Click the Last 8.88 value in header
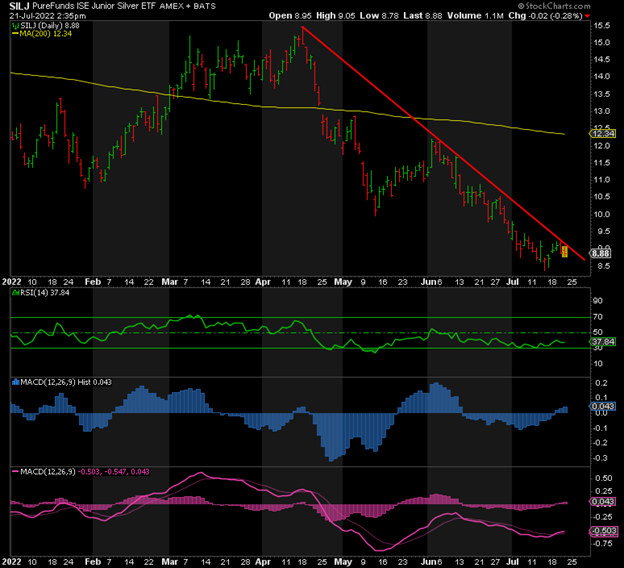This screenshot has width=624, height=568. [423, 16]
